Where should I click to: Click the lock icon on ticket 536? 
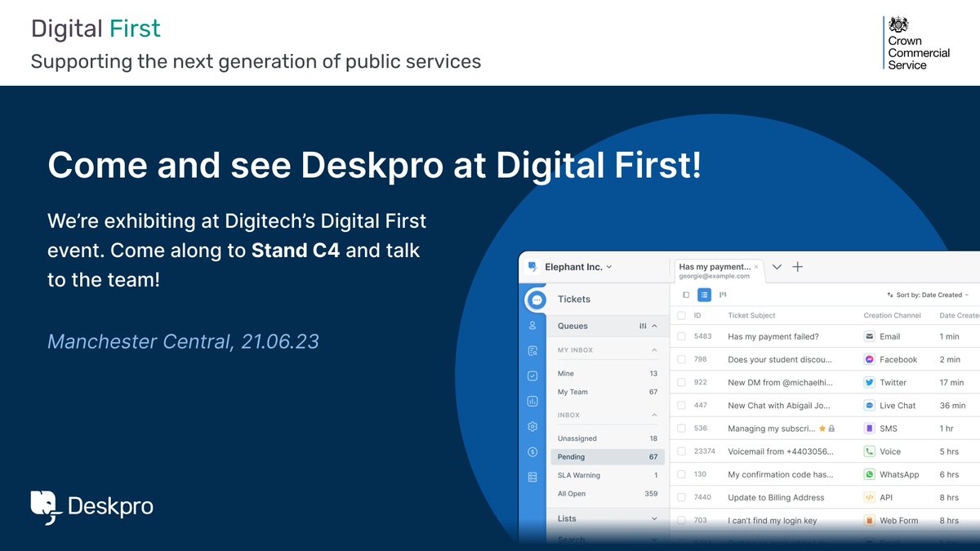pos(831,428)
